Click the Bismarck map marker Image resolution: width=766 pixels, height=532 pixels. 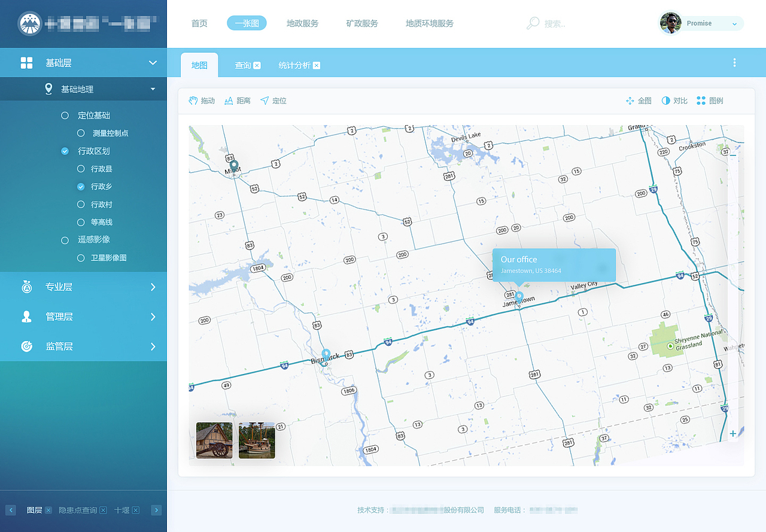pyautogui.click(x=326, y=355)
